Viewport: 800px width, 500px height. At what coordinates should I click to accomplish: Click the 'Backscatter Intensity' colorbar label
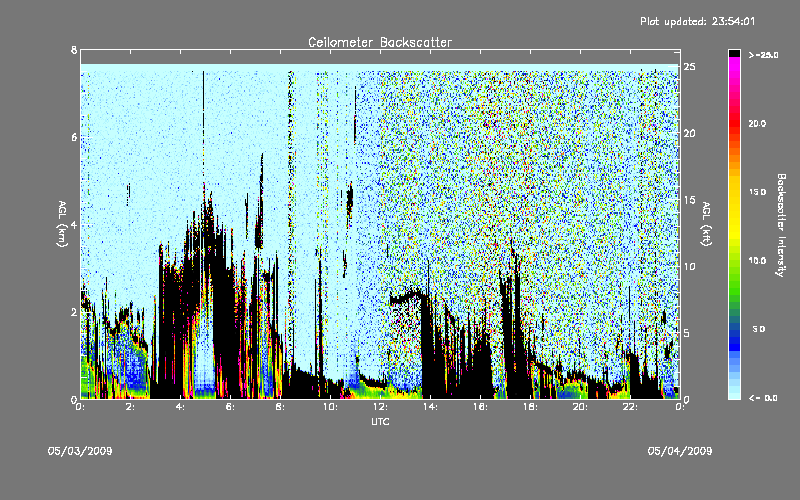781,225
